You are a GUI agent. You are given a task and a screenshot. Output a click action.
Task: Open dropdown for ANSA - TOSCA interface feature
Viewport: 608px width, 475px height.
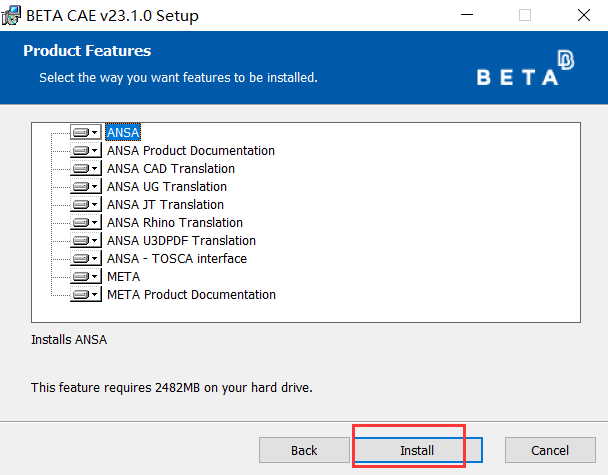point(86,258)
